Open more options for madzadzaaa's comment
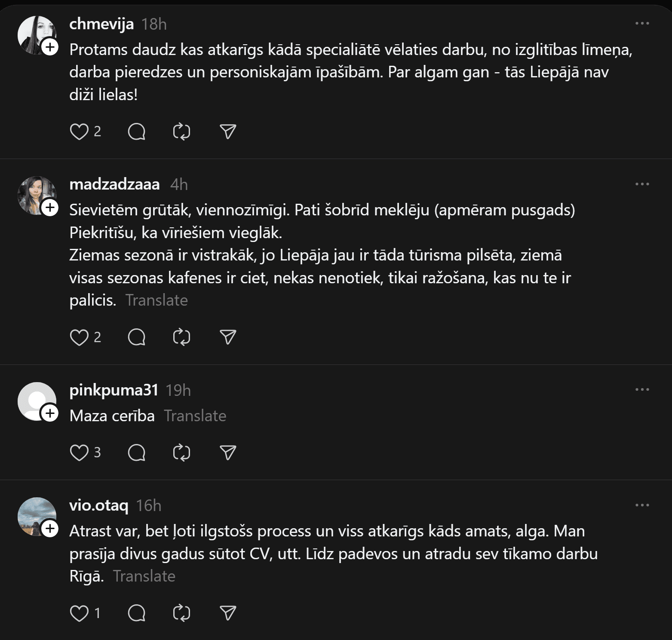The width and height of the screenshot is (672, 640). 642,184
